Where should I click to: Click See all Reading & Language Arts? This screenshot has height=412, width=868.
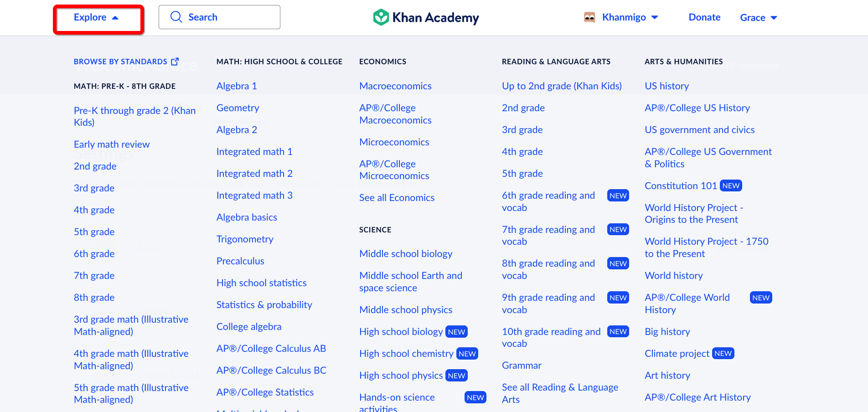tap(560, 393)
